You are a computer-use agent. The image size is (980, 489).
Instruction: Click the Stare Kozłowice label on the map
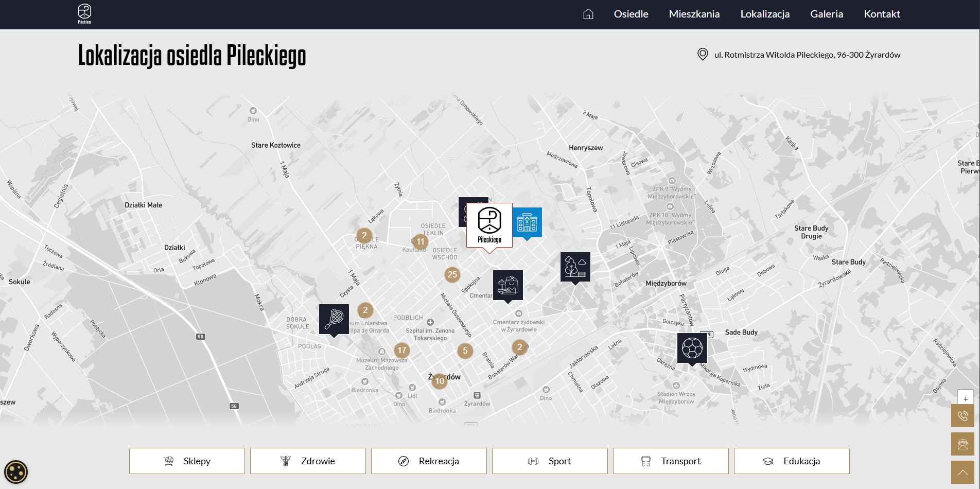pyautogui.click(x=276, y=145)
